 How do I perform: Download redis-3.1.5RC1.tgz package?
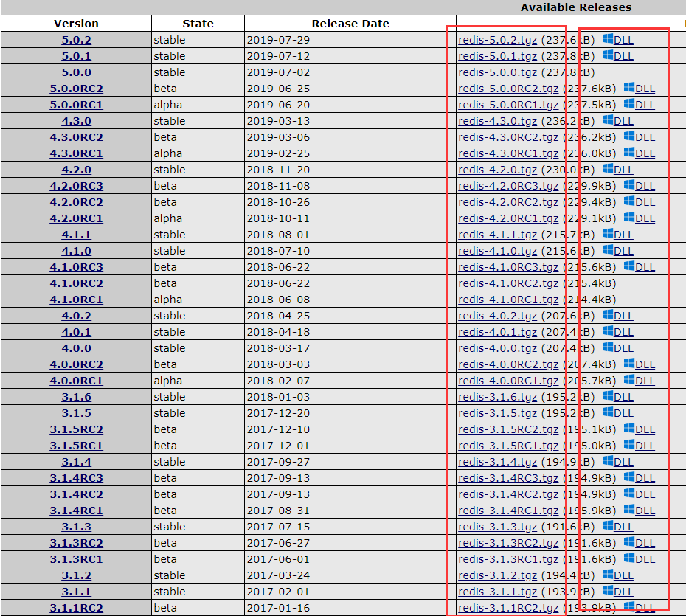[x=508, y=446]
